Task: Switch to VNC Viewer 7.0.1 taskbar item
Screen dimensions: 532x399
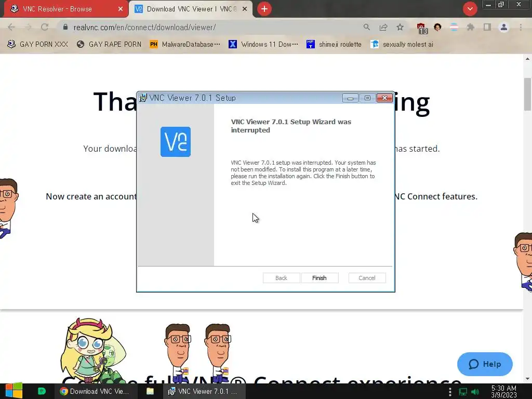Action: point(204,391)
